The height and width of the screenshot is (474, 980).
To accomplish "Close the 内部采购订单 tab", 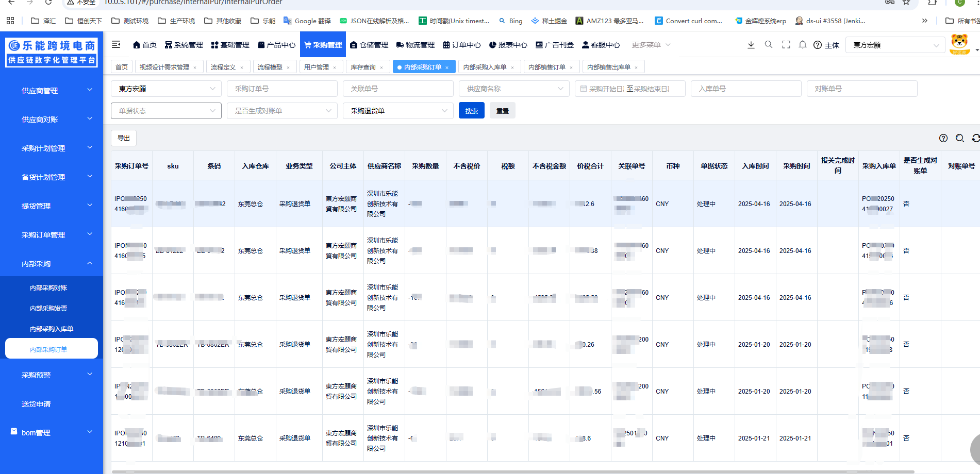I will [447, 67].
